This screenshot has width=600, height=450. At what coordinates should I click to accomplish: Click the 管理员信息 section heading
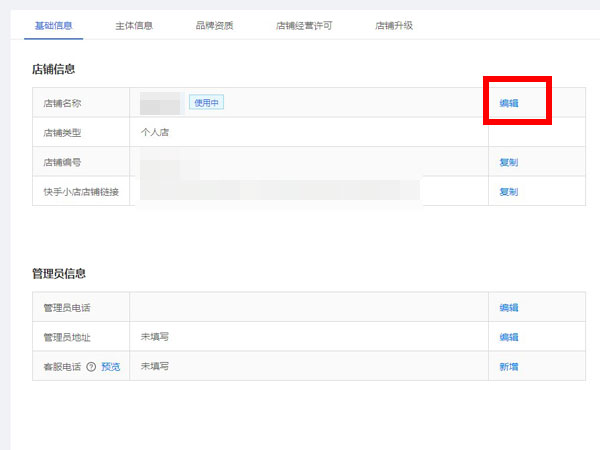click(x=58, y=273)
